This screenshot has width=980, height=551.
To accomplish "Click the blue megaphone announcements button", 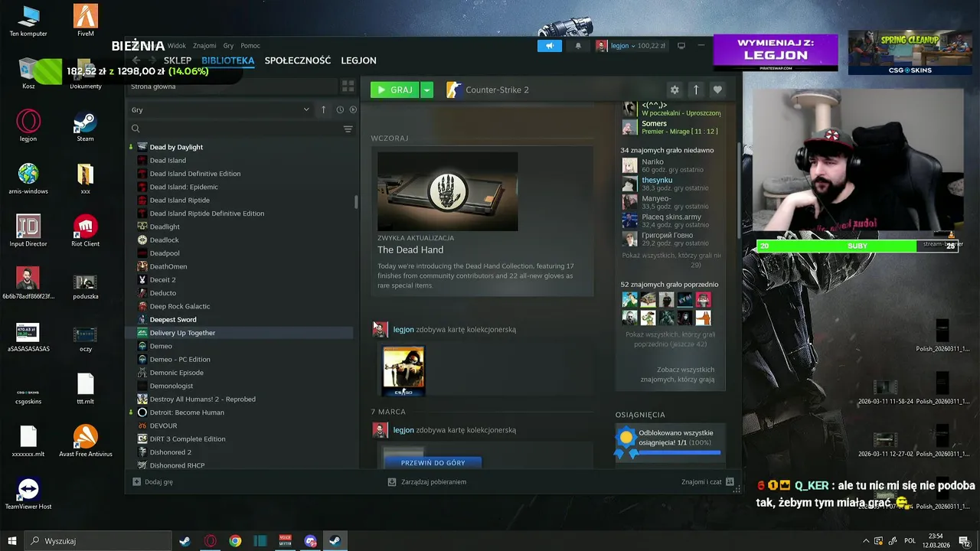I will click(549, 46).
